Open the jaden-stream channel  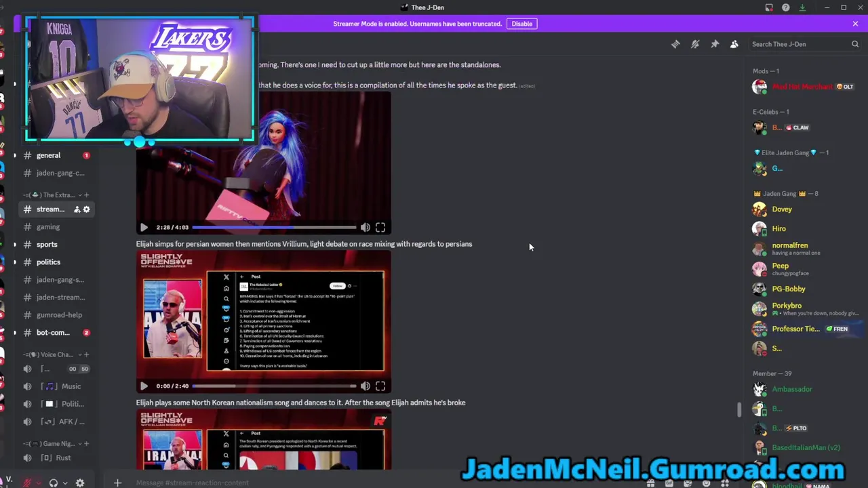click(56, 298)
